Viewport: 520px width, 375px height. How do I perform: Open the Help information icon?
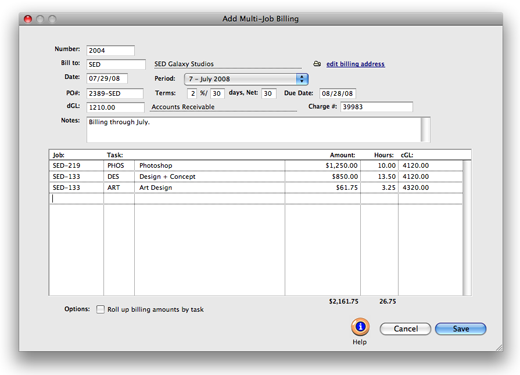coord(360,327)
